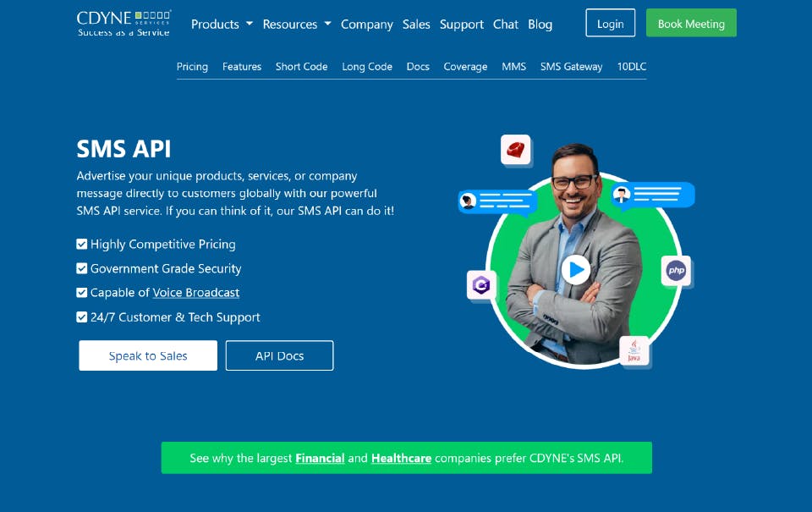This screenshot has height=512, width=812.
Task: Click the PHP language icon
Action: pyautogui.click(x=676, y=270)
